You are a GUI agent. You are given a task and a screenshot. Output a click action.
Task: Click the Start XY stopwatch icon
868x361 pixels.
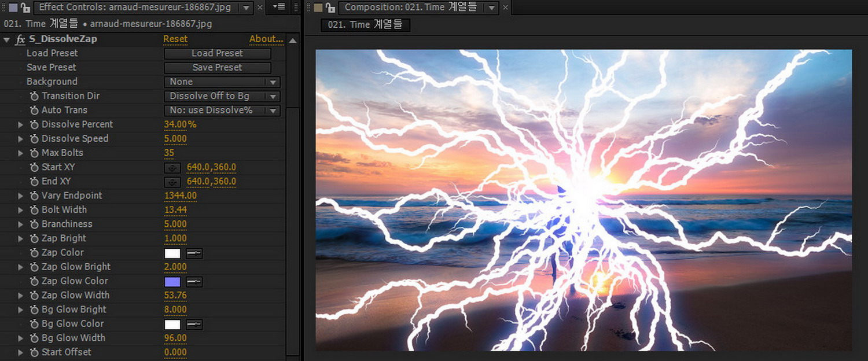click(34, 167)
